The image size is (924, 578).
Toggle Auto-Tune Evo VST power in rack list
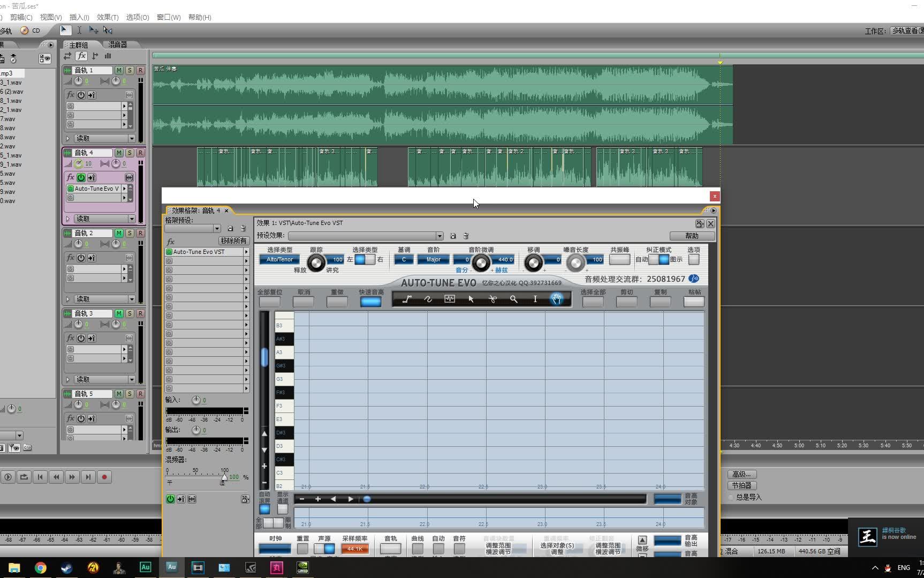click(169, 252)
